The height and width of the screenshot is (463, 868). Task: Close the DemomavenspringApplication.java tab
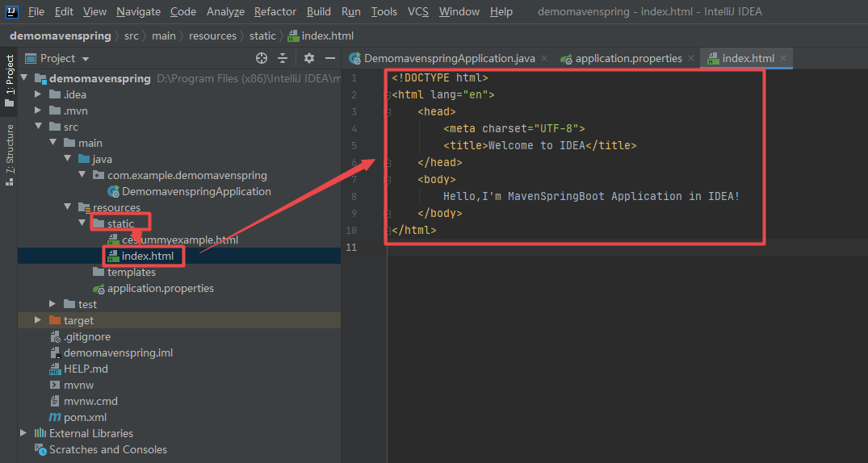click(543, 58)
